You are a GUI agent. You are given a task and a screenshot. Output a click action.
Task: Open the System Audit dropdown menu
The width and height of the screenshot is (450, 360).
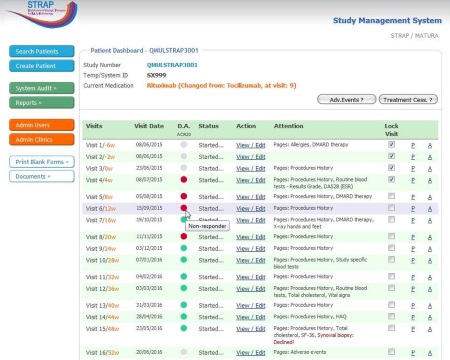coord(42,88)
